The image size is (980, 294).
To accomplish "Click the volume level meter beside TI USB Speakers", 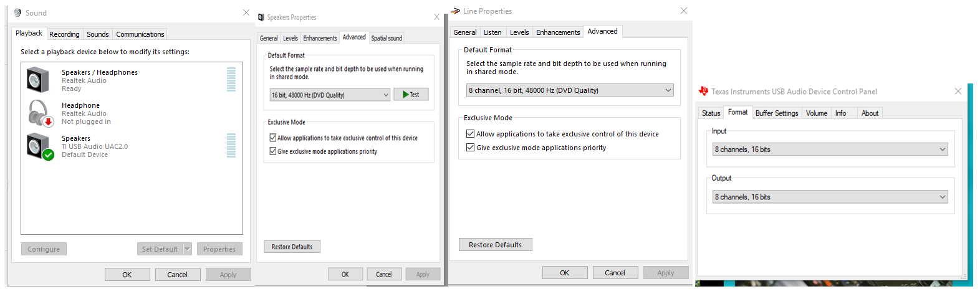I will tap(231, 146).
